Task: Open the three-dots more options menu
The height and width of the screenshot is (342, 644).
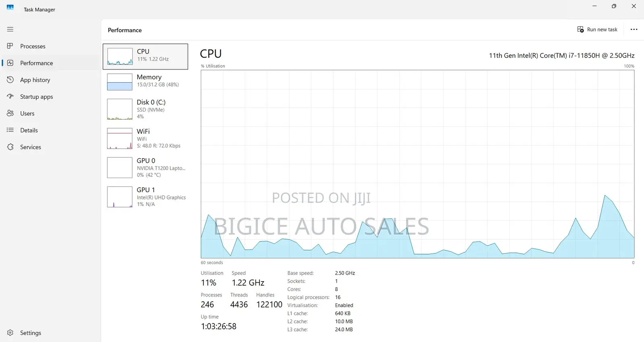Action: [x=634, y=29]
